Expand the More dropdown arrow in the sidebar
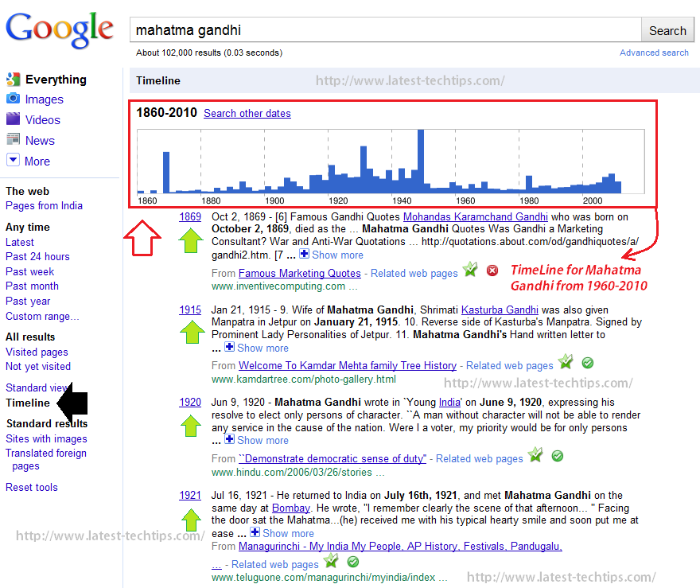The height and width of the screenshot is (588, 700). tap(13, 160)
